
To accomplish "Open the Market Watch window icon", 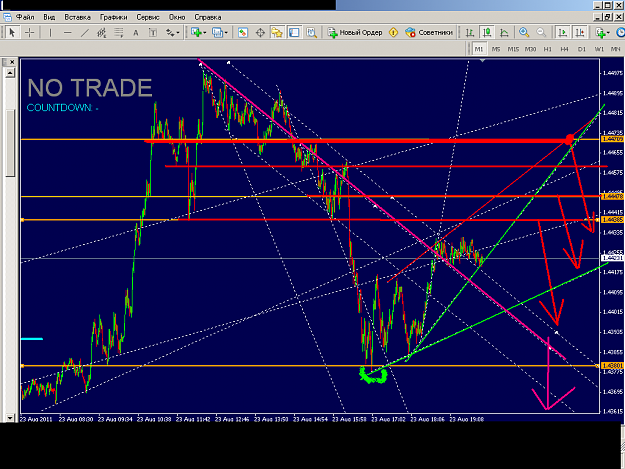I will pos(243,33).
